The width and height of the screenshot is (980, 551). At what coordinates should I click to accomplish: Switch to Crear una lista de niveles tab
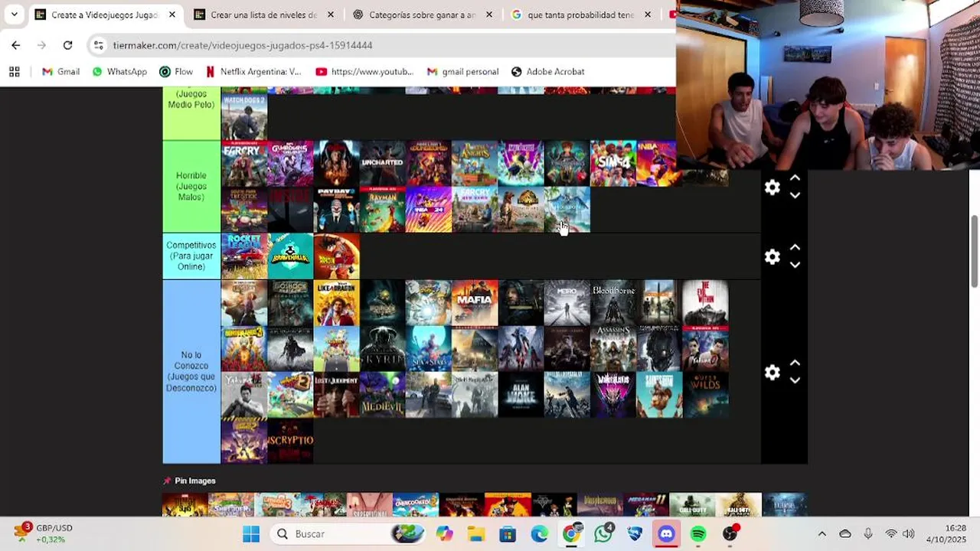(x=263, y=15)
